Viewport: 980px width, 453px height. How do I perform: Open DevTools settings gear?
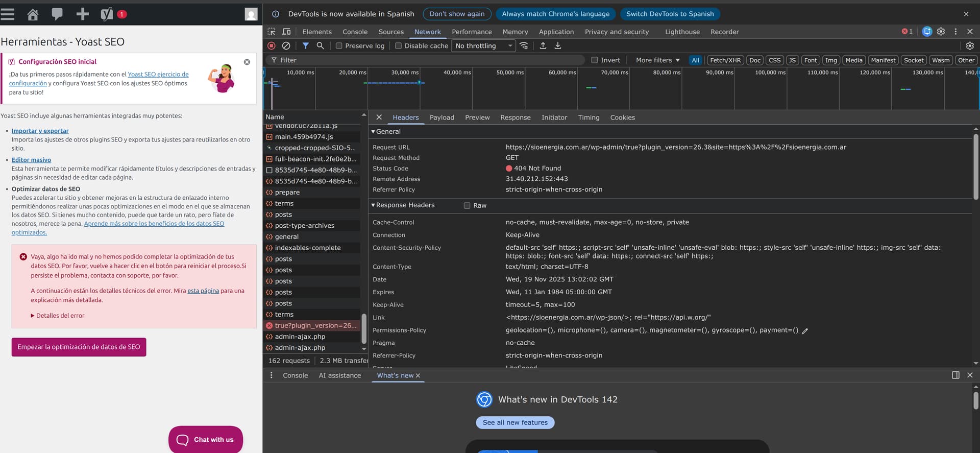coord(941,32)
